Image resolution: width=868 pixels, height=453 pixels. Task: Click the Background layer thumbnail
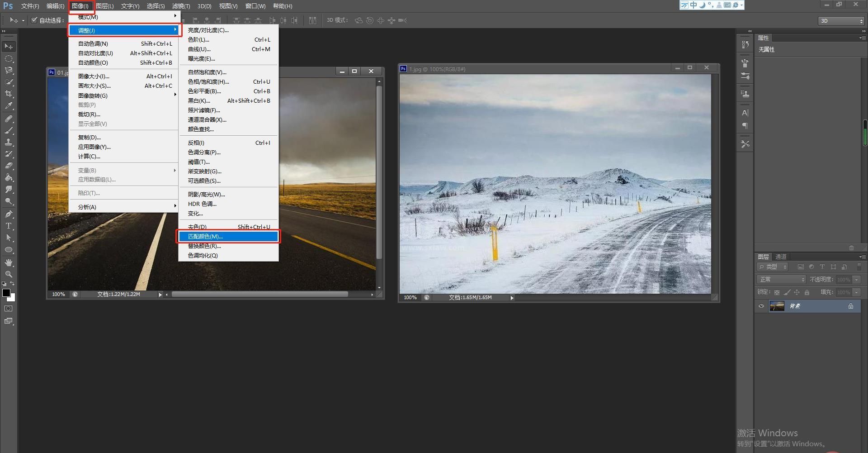click(777, 306)
